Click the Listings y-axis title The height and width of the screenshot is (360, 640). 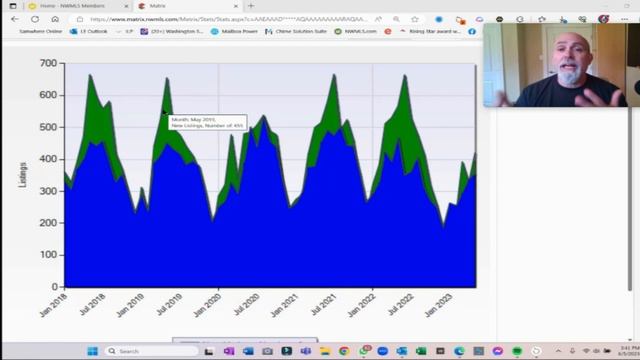pyautogui.click(x=23, y=175)
